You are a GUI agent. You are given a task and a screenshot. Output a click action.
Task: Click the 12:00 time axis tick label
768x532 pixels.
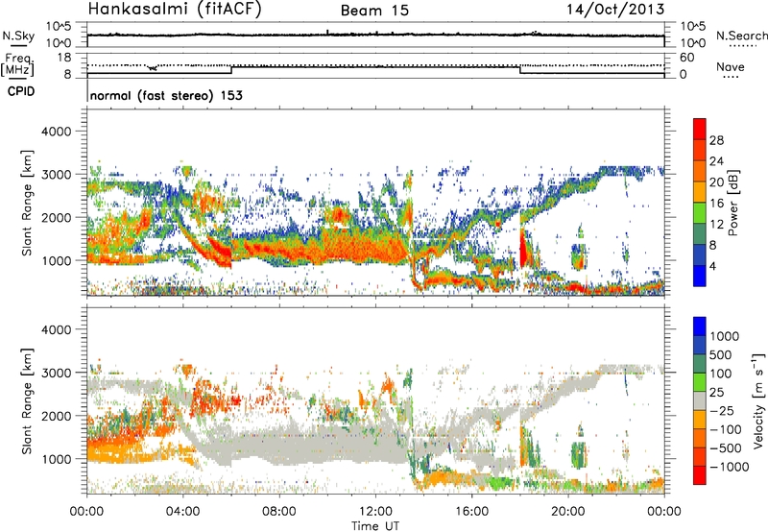click(375, 512)
